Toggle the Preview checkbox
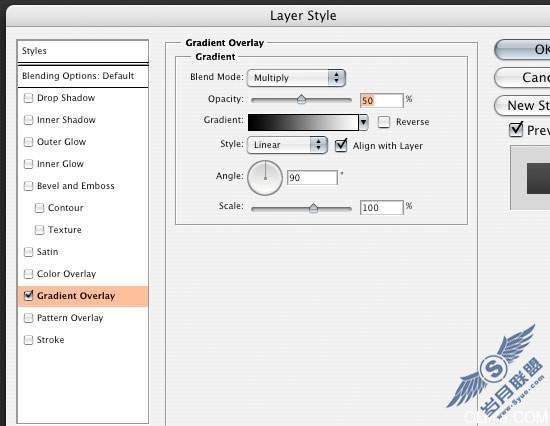 click(x=516, y=129)
